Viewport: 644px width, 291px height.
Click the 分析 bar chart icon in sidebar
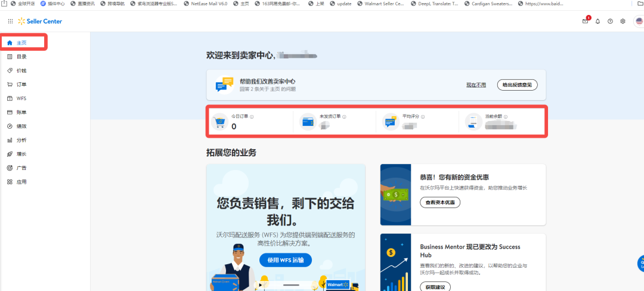pos(10,140)
